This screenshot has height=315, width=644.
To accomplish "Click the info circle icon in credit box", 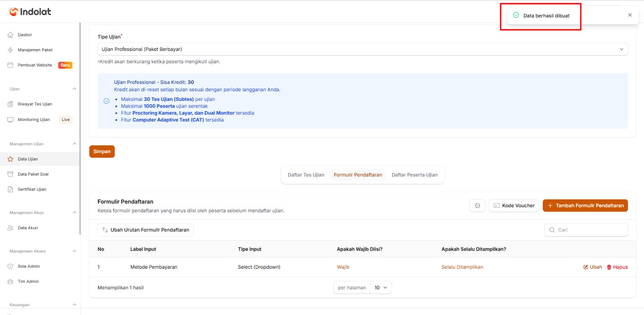I will 106,101.
